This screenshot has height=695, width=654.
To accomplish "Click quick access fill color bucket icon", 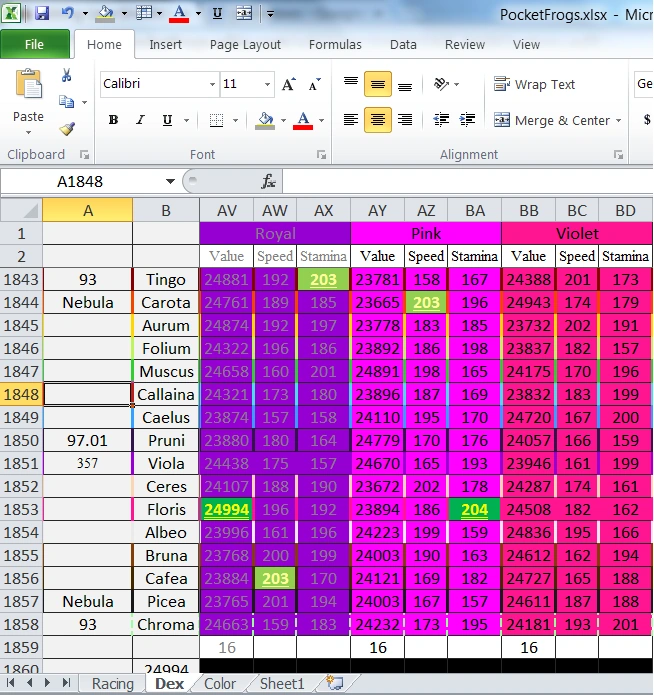I will [x=105, y=13].
